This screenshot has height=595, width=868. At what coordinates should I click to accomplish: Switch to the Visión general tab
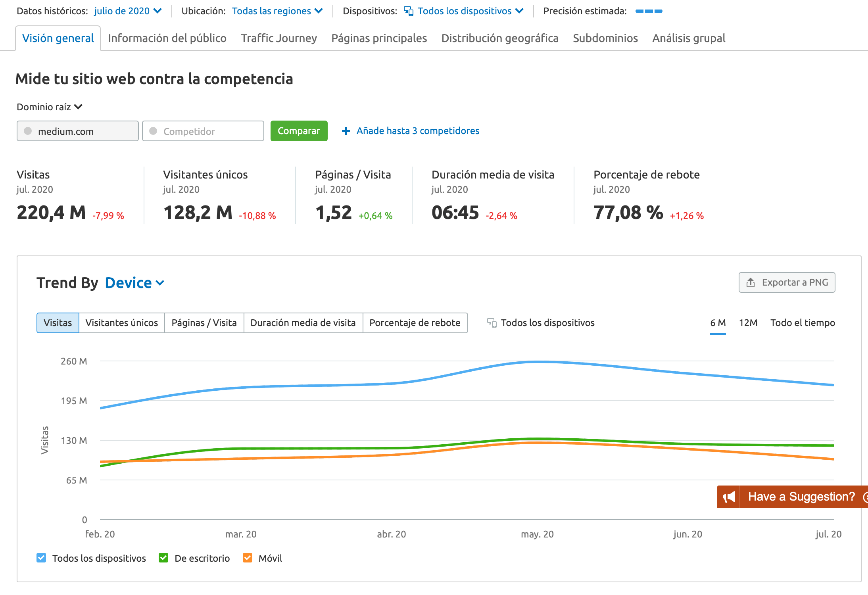(x=58, y=38)
